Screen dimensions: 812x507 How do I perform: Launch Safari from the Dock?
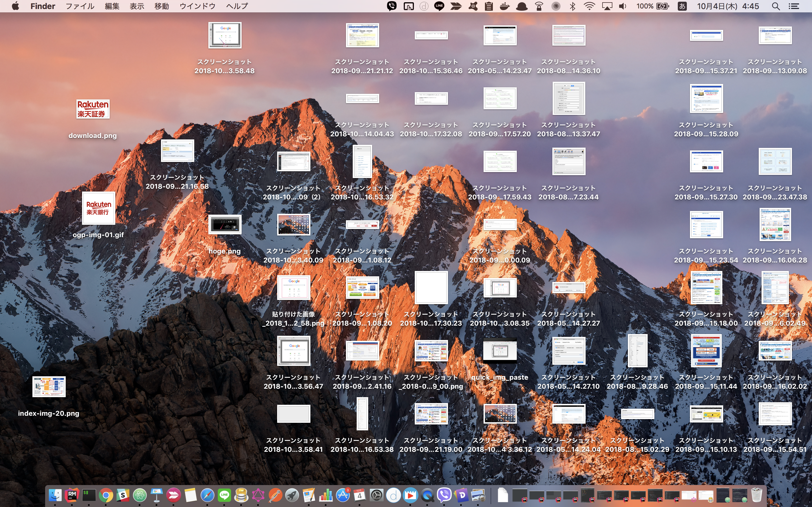point(207,495)
